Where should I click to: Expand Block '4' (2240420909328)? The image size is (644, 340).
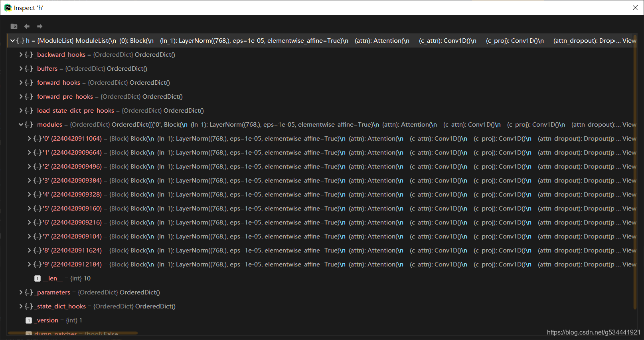[29, 195]
